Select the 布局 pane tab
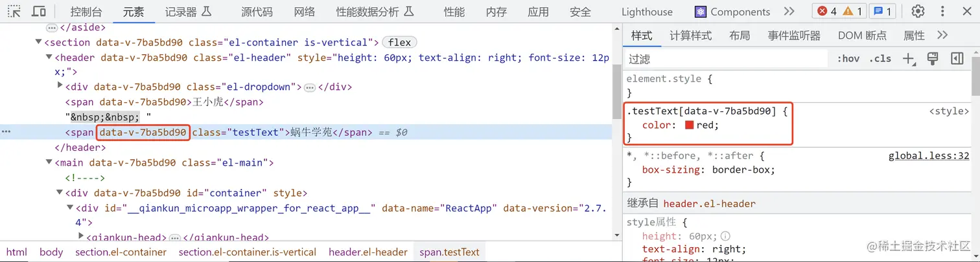Viewport: 980px width, 262px height. (740, 36)
